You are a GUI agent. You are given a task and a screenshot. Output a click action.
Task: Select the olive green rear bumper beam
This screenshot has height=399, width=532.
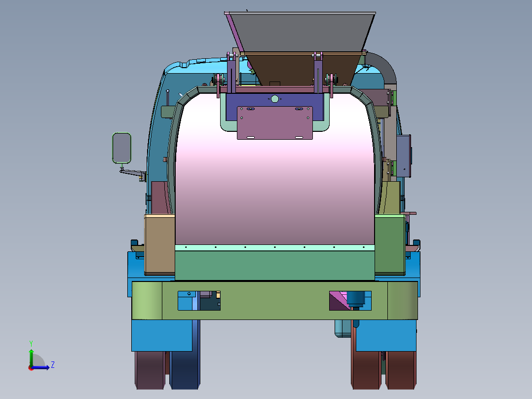275,301
